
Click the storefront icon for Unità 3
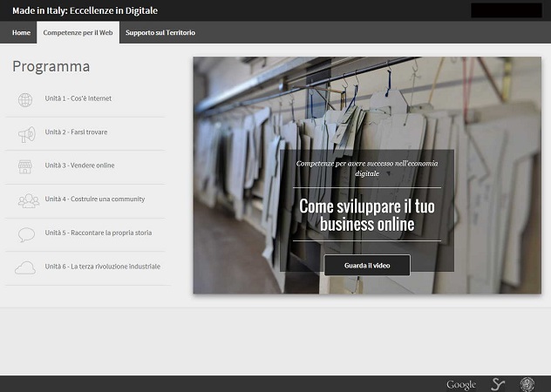[x=25, y=167]
